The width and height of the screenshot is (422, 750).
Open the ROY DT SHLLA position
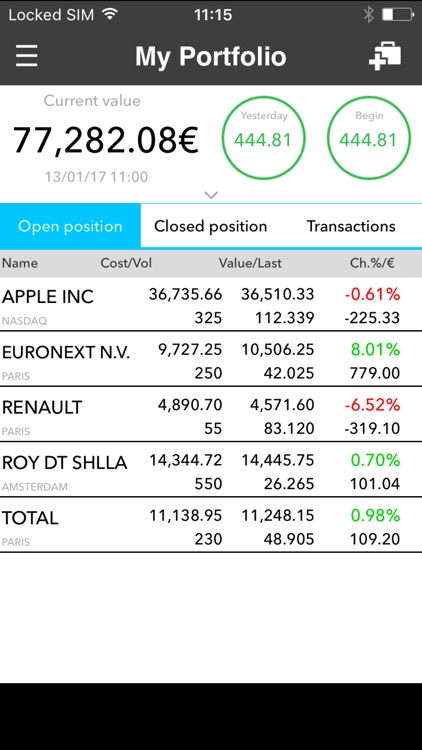211,470
